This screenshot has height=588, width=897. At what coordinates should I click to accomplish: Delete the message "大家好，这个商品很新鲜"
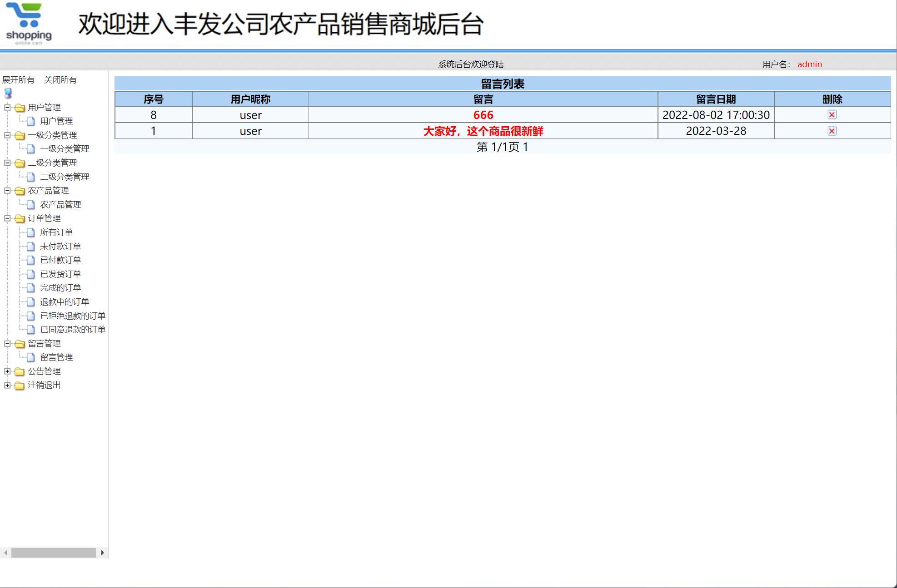832,131
